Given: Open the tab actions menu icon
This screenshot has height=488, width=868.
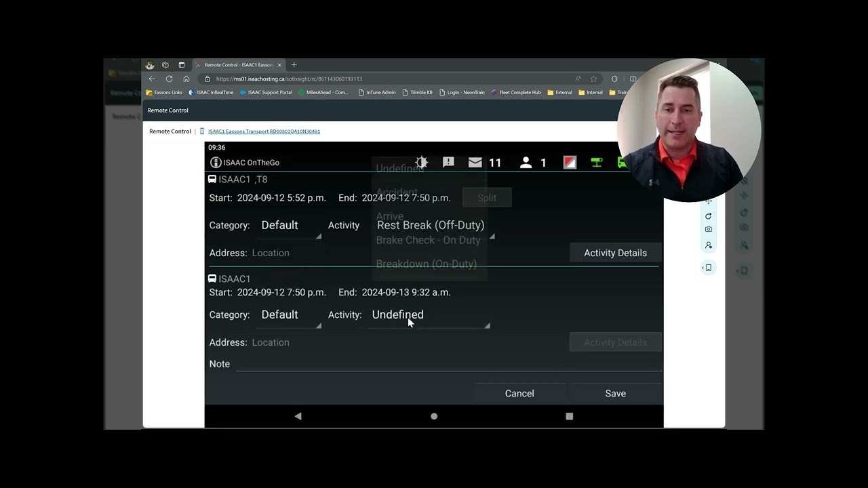Looking at the screenshot, I should click(181, 65).
